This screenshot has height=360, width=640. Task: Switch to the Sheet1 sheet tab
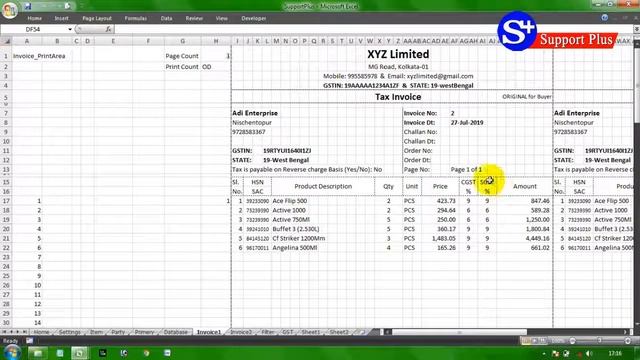pyautogui.click(x=311, y=332)
